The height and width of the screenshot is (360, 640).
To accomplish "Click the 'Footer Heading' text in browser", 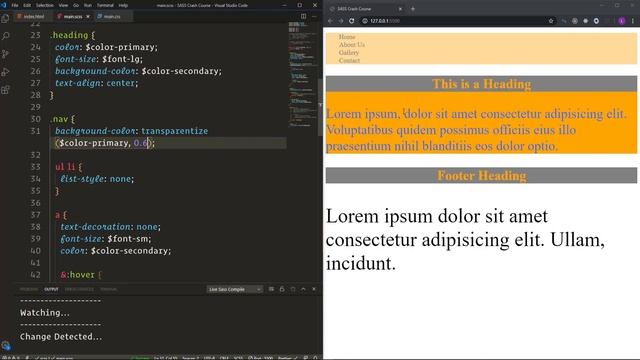I will pos(482,176).
